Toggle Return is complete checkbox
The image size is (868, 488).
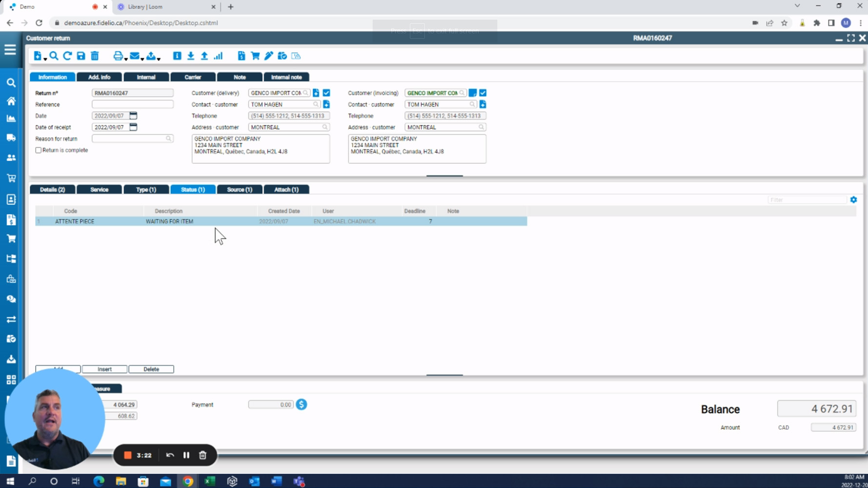pos(38,150)
